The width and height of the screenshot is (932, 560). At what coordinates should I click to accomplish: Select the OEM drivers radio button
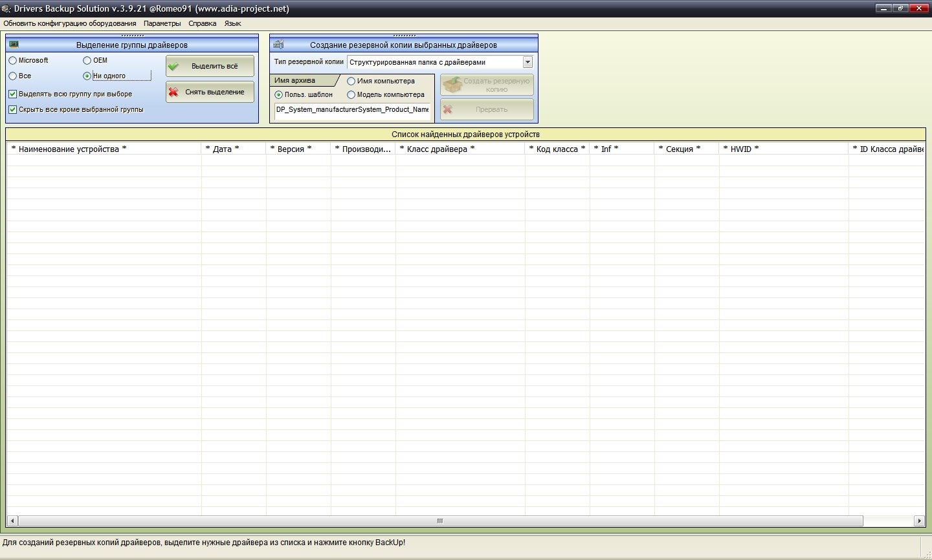pos(87,60)
